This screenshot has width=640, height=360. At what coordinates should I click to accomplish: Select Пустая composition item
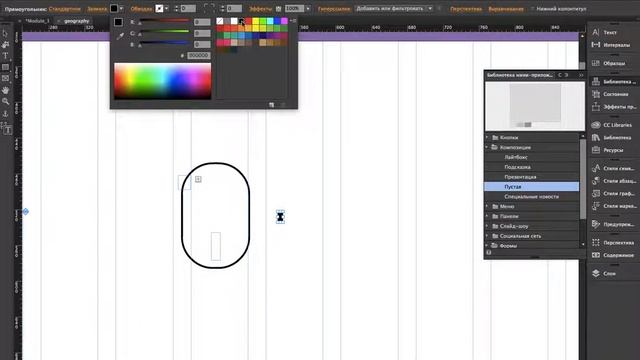(531, 187)
